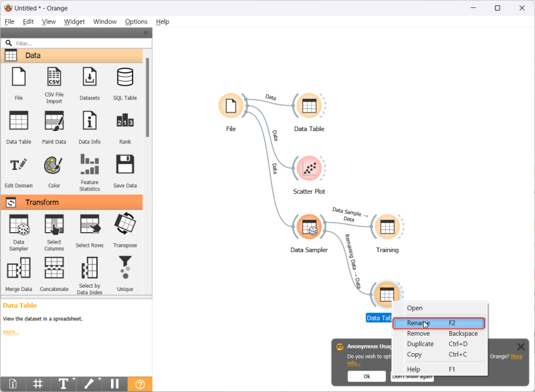Screen dimensions: 535x392
Task: Choose the Select Rows widget
Action: 90,231
